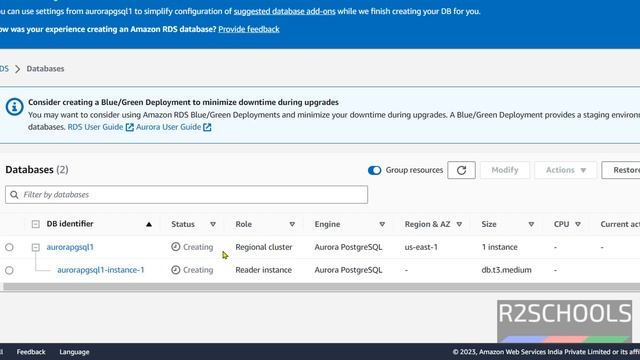
Task: Click the blue info circle icon
Action: point(14,107)
